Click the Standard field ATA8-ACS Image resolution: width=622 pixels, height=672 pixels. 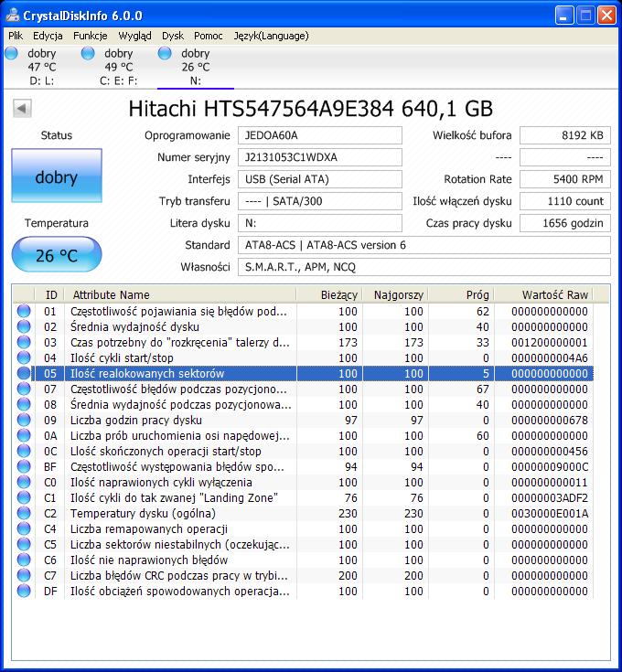[424, 245]
